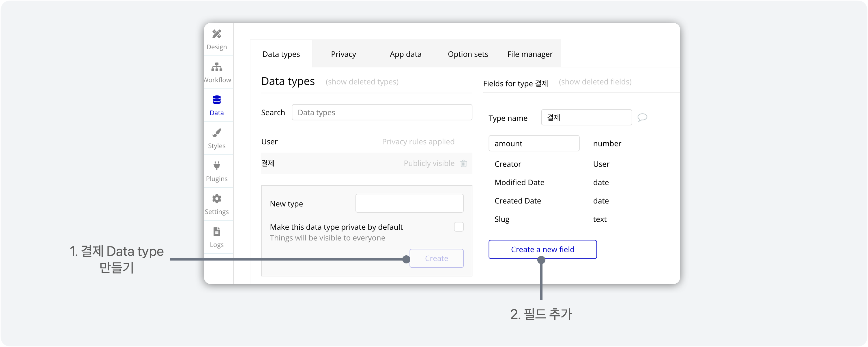This screenshot has height=347, width=868.
Task: Select the 결제 data type row
Action: 366,163
